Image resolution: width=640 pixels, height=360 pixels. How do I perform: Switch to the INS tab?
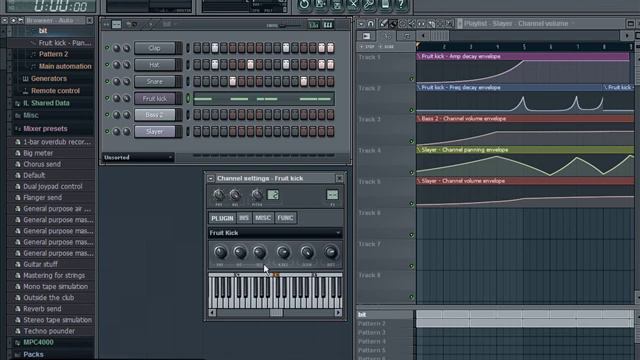(x=244, y=218)
